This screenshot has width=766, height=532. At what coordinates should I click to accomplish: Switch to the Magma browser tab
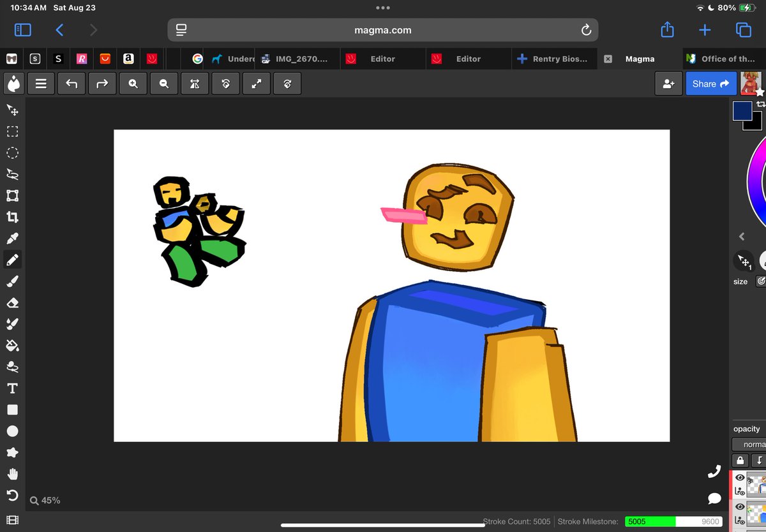click(x=640, y=59)
